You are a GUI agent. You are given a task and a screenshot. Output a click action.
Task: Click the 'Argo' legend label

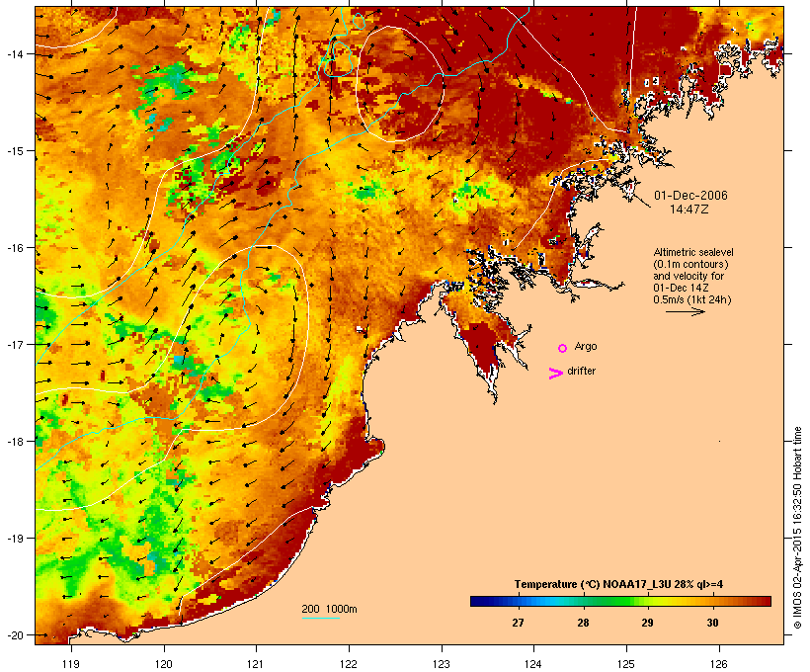point(586,346)
